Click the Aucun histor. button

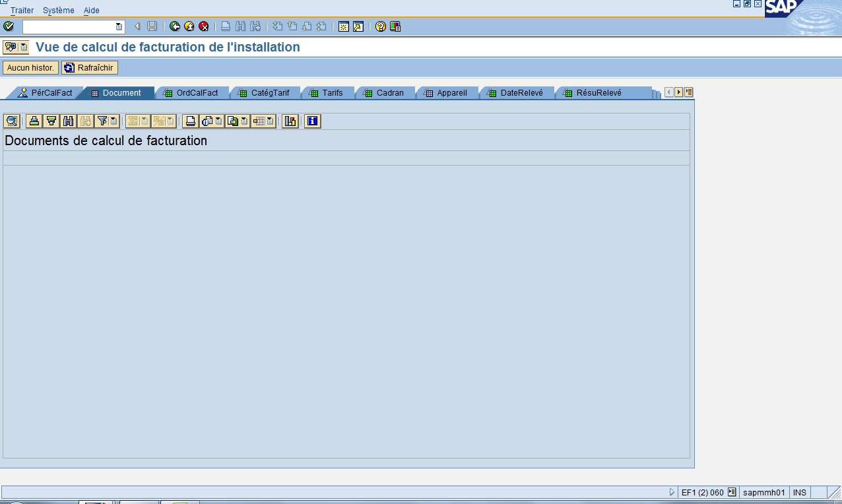coord(30,68)
